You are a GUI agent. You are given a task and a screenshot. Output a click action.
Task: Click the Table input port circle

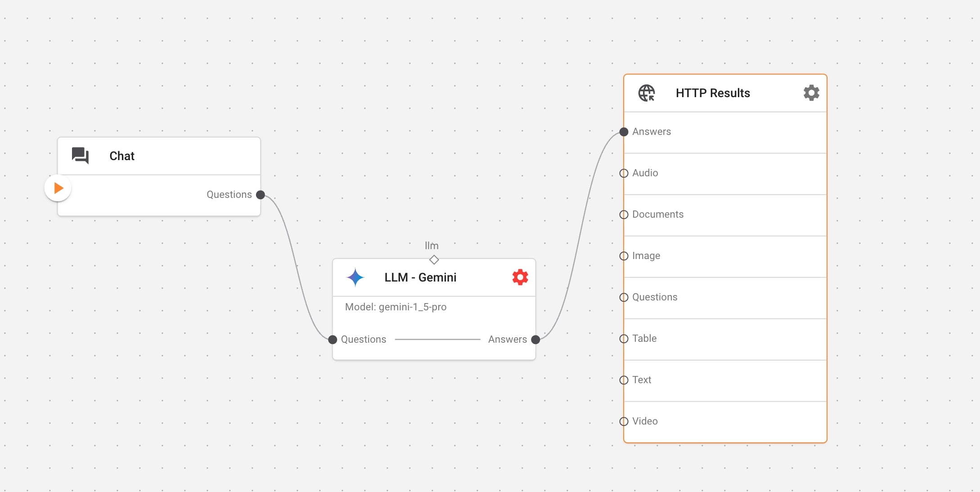[624, 339]
